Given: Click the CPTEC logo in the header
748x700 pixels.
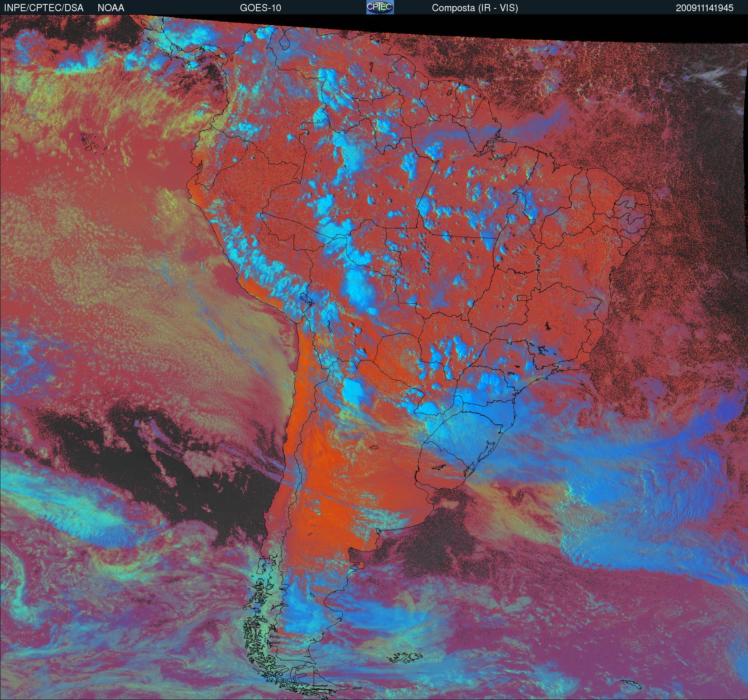Looking at the screenshot, I should pyautogui.click(x=380, y=7).
